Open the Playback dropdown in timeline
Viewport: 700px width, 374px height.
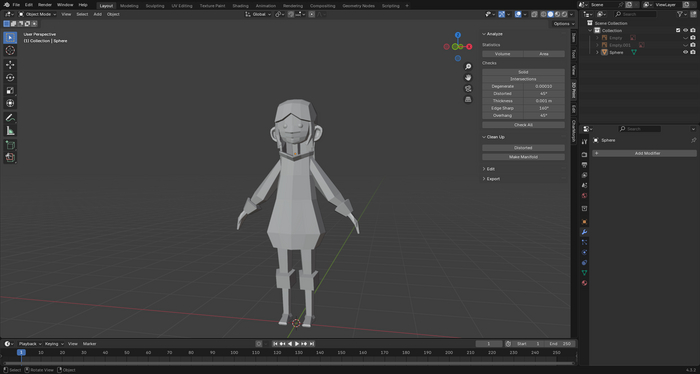click(x=30, y=344)
